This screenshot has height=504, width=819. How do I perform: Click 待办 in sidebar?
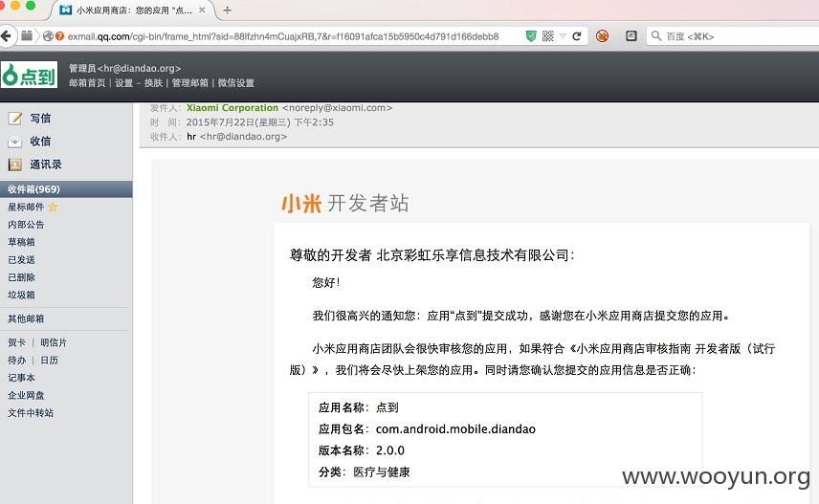(16, 361)
